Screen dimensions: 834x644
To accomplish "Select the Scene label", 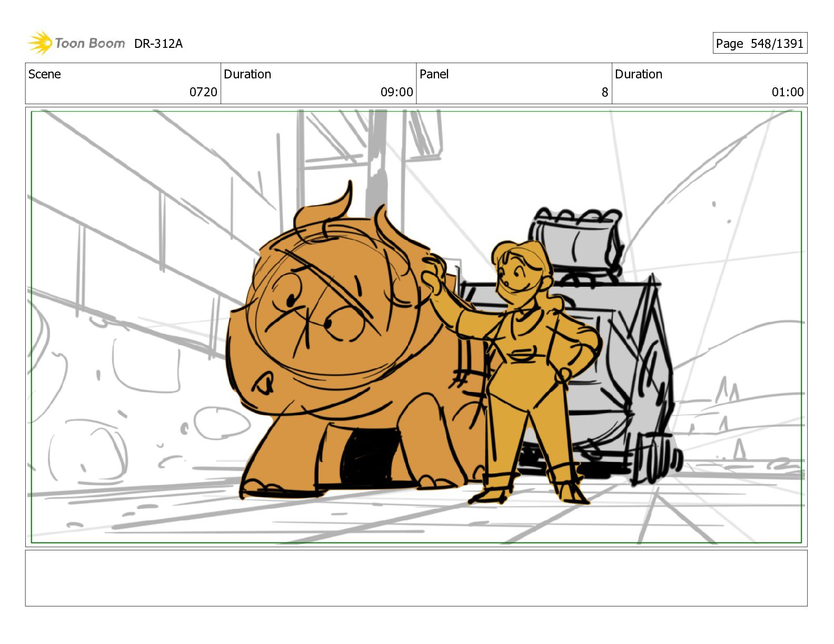I will 45,74.
